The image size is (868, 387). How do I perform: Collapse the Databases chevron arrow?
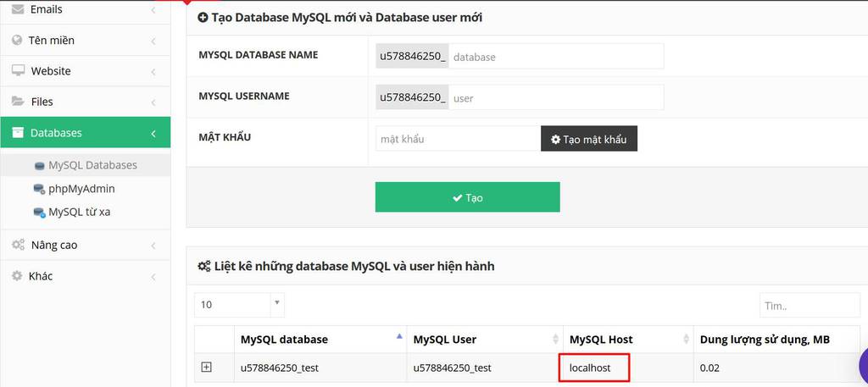tap(153, 133)
